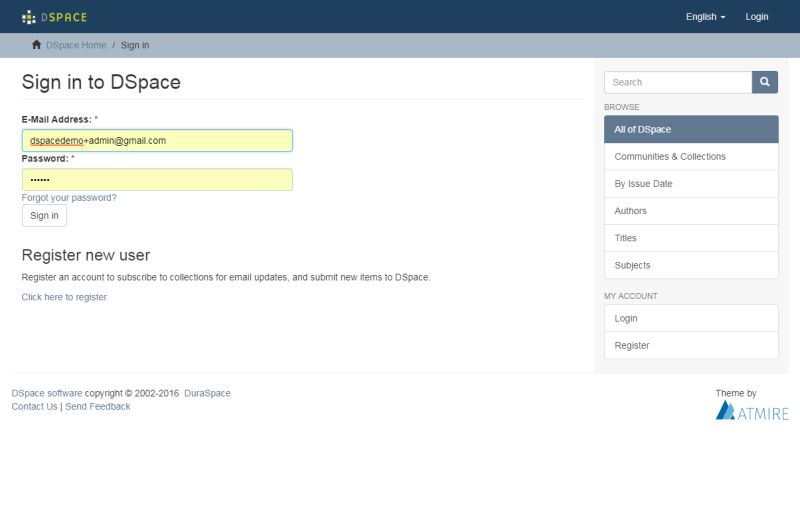Open the Atmire theme logo link
Viewport: 800px width, 525px height.
click(752, 411)
